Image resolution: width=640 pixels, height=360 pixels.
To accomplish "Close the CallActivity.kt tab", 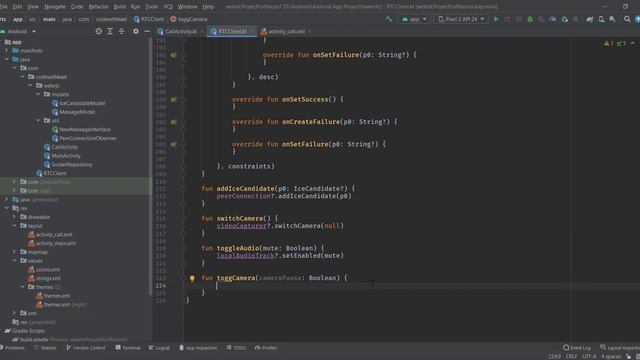I will [x=202, y=31].
